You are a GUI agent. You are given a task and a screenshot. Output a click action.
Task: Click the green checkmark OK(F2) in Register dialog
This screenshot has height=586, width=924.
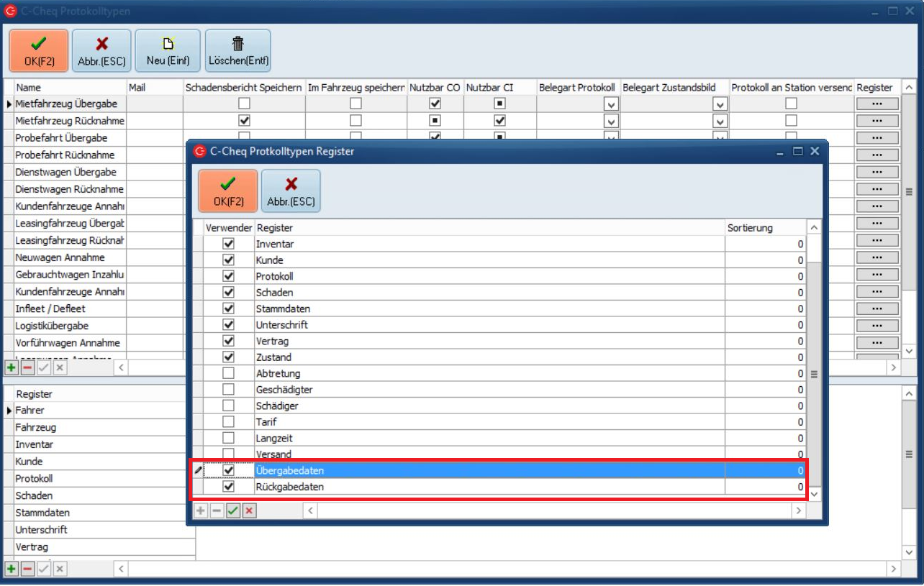click(x=227, y=191)
